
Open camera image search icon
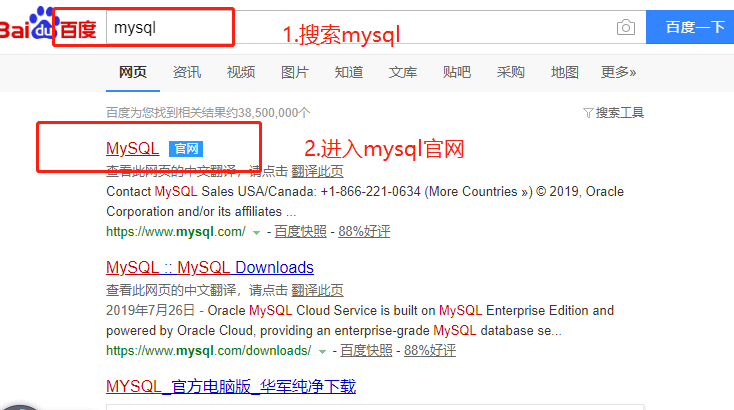point(626,27)
